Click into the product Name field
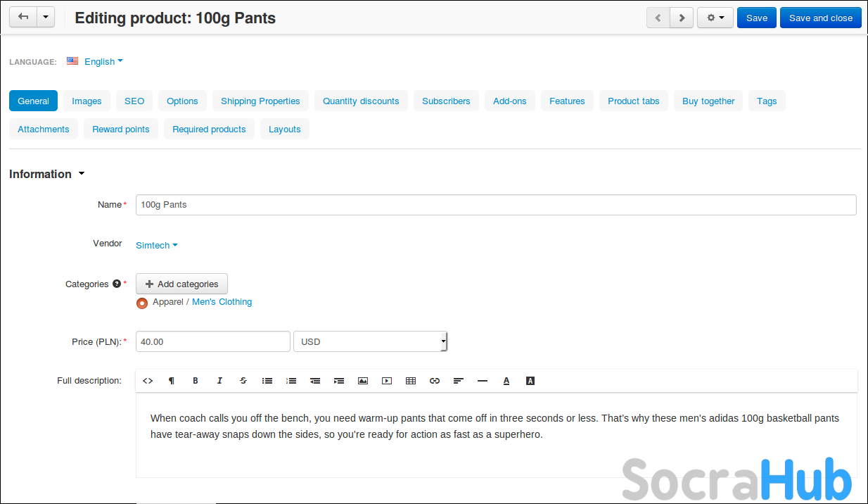The image size is (868, 504). tap(495, 204)
